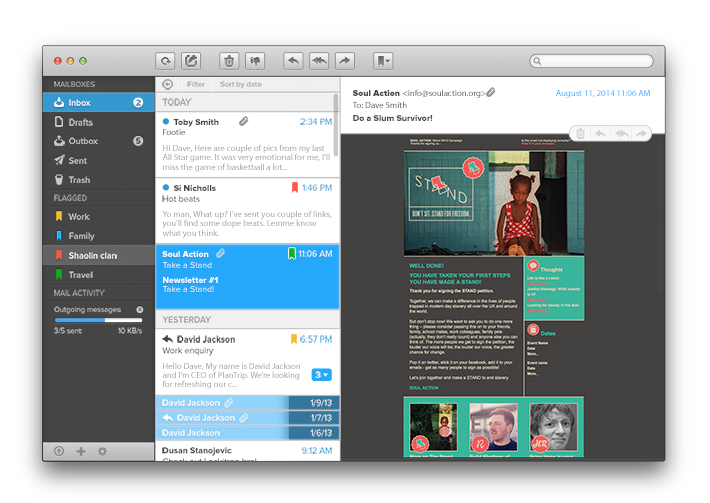The height and width of the screenshot is (503, 710).
Task: Click the Thoughts section heading
Action: (551, 269)
